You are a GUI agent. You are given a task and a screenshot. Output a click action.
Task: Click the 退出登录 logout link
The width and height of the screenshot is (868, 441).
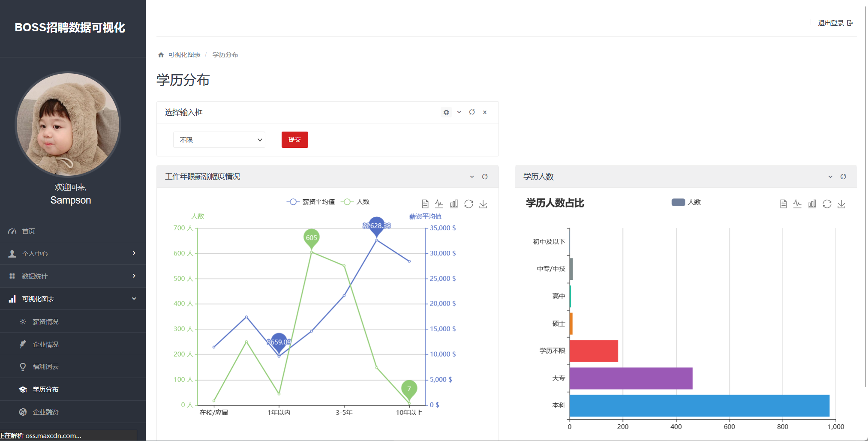click(831, 23)
